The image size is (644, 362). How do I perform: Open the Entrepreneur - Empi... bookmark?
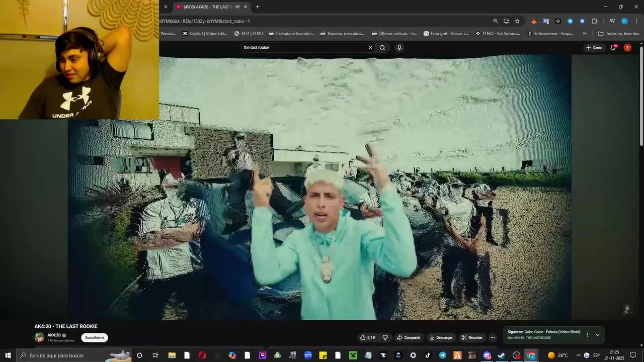pyautogui.click(x=550, y=34)
